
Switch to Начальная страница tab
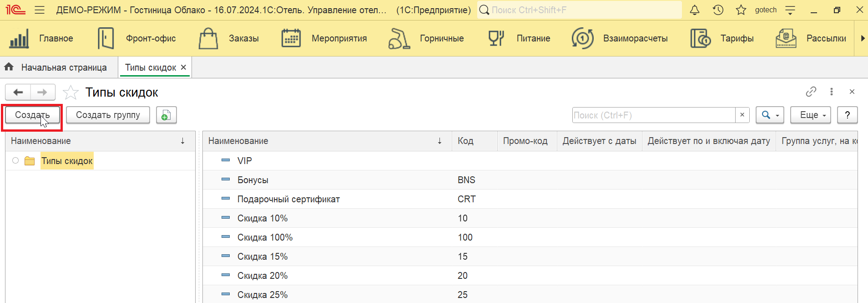(x=64, y=67)
